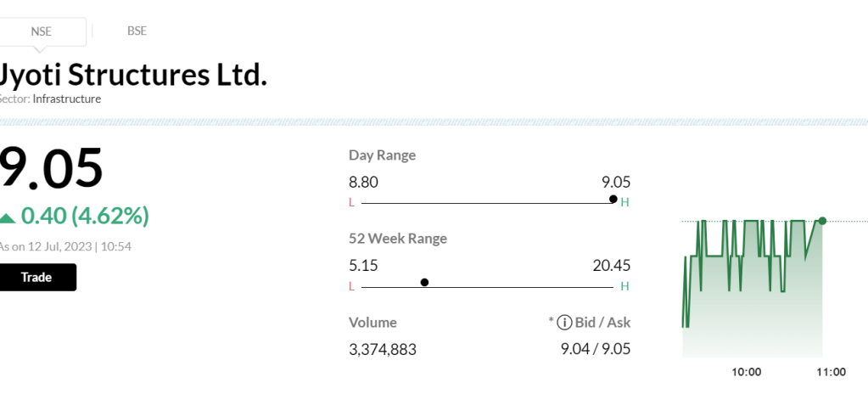Switch to the BSE exchange tab

(137, 31)
